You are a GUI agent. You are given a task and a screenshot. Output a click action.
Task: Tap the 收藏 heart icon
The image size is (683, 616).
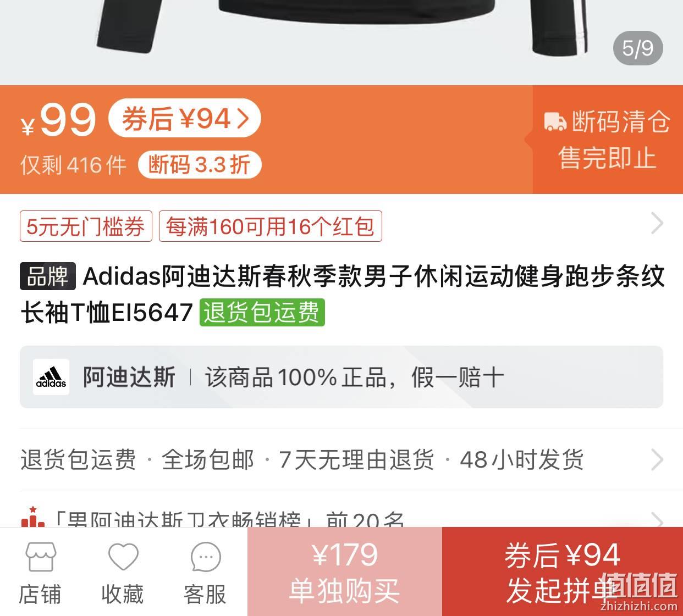point(123,557)
